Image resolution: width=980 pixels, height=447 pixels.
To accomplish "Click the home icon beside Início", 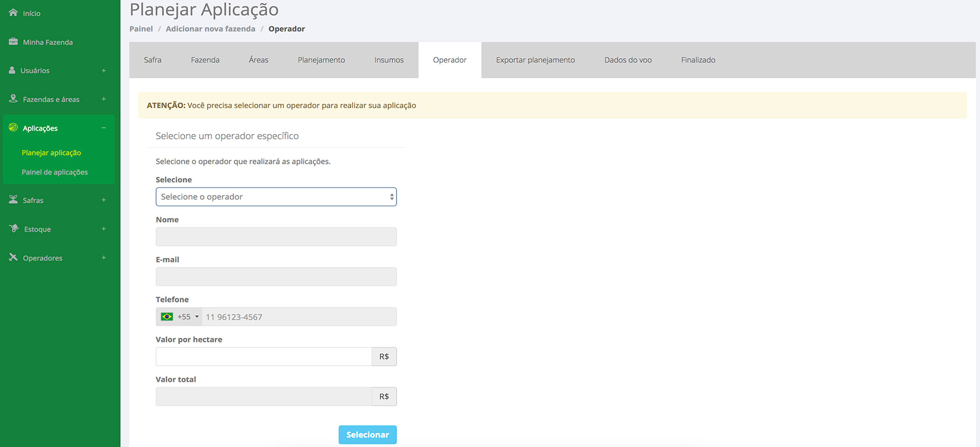I will [x=13, y=13].
